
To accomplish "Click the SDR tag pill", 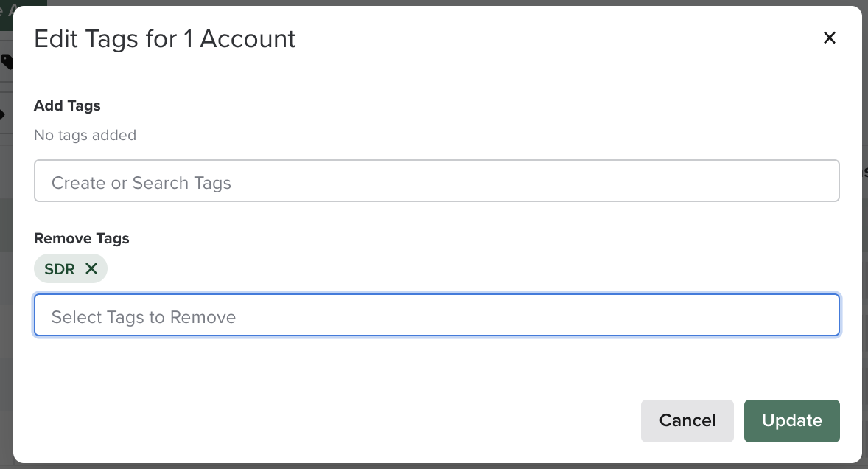I will coord(71,268).
